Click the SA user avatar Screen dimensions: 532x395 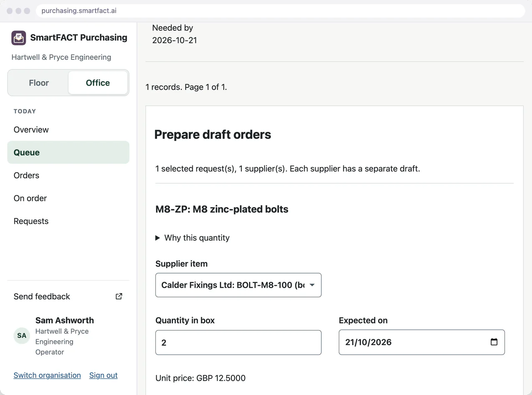coord(22,336)
